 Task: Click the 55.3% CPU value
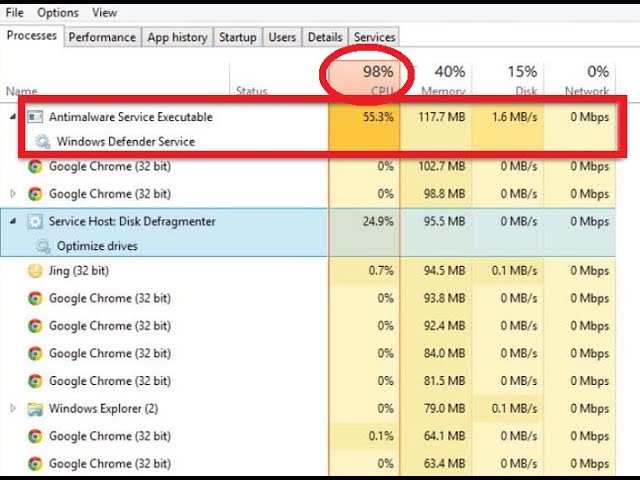click(378, 117)
